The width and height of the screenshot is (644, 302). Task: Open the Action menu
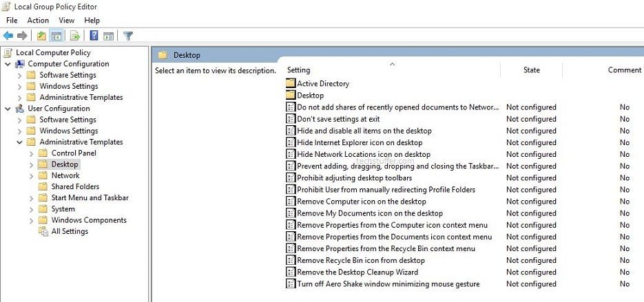click(x=38, y=20)
